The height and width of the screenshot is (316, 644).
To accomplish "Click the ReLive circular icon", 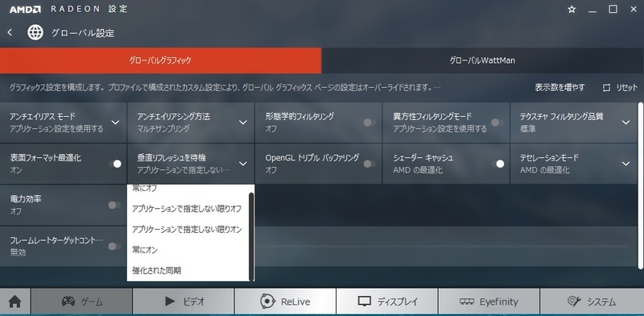I will coord(268,301).
